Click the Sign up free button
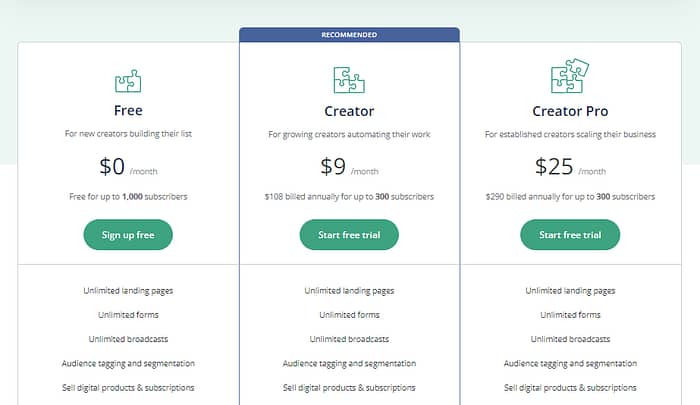The width and height of the screenshot is (700, 405). click(128, 234)
